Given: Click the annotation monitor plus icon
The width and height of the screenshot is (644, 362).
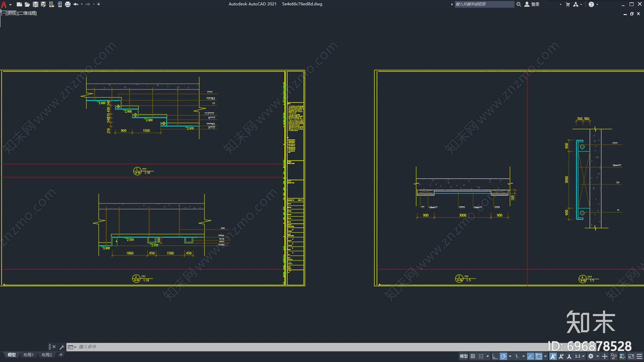Looking at the screenshot, I should pos(605,356).
